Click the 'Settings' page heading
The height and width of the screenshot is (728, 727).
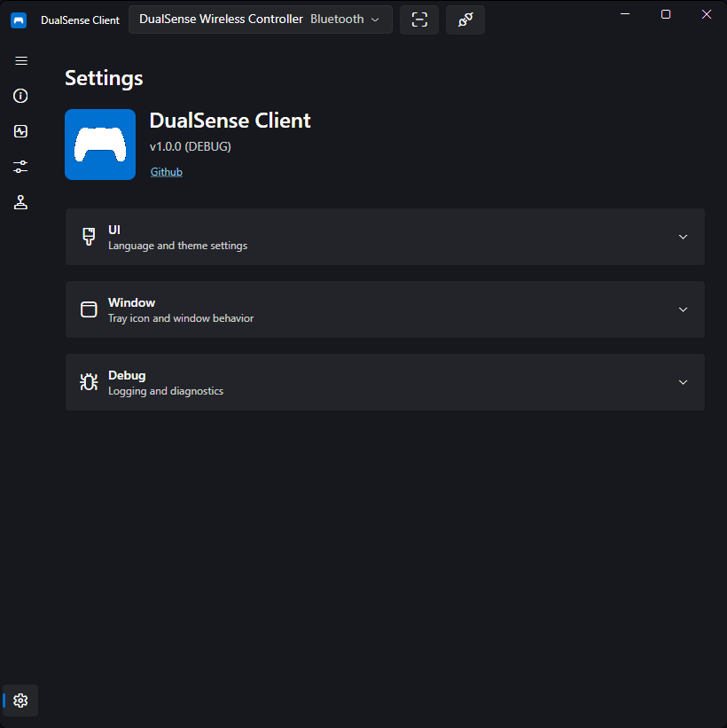(104, 78)
